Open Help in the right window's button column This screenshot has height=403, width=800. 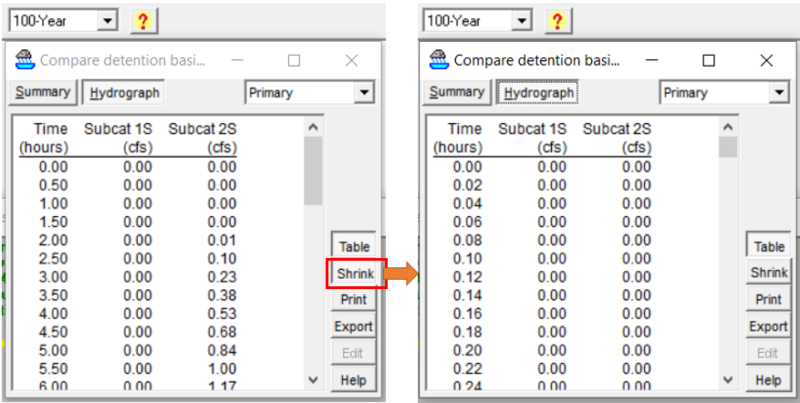point(768,380)
